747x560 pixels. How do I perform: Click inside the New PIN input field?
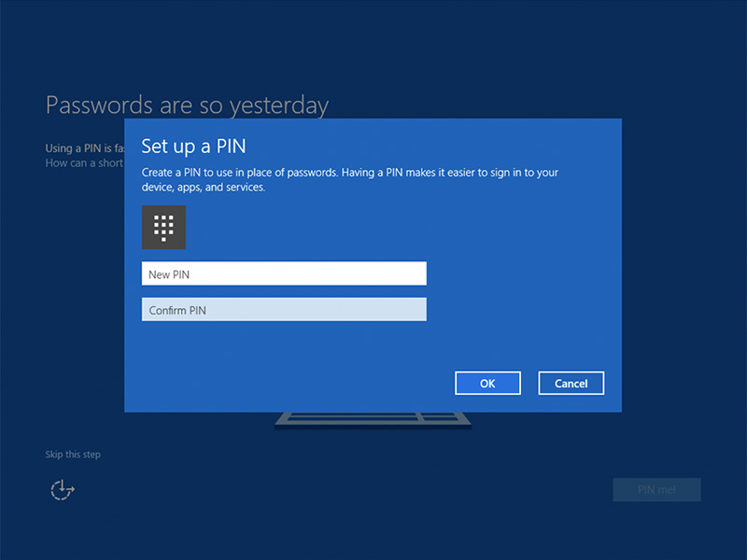[283, 273]
